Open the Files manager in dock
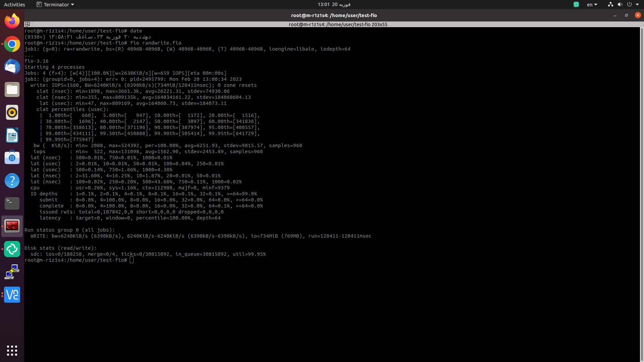The image size is (644, 362). [x=12, y=89]
